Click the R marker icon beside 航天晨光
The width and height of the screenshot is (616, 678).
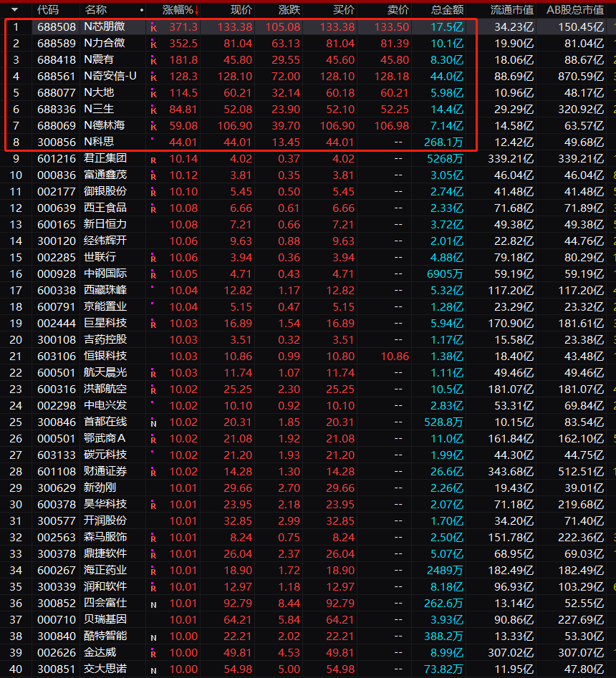pyautogui.click(x=153, y=374)
